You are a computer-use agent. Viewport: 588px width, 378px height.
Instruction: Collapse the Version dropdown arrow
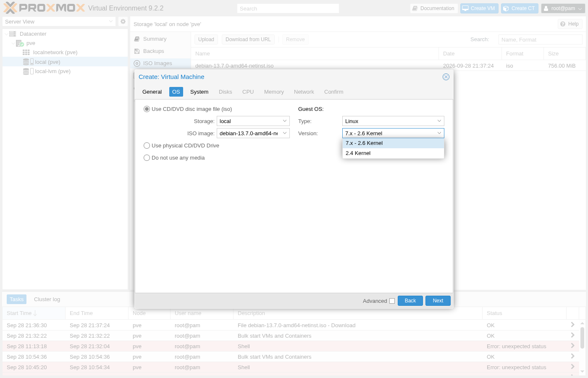[x=439, y=133]
